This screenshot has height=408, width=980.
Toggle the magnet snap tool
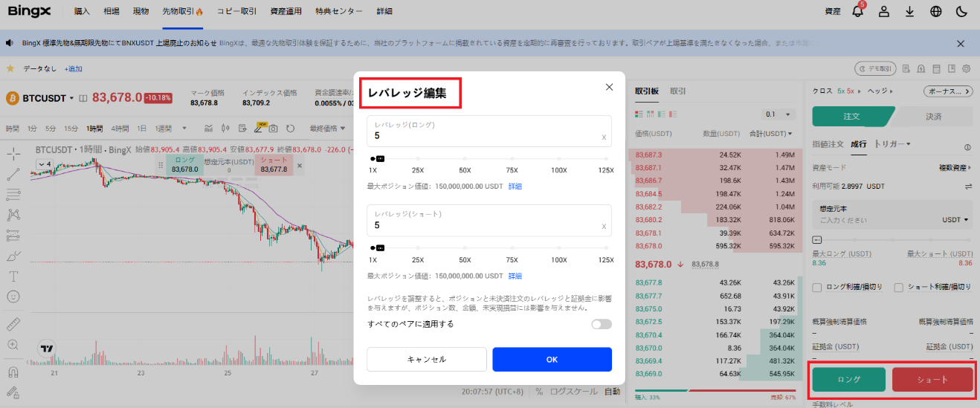tap(13, 372)
